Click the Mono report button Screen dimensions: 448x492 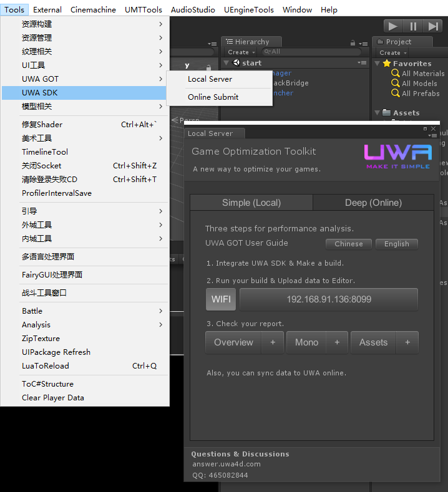click(306, 342)
